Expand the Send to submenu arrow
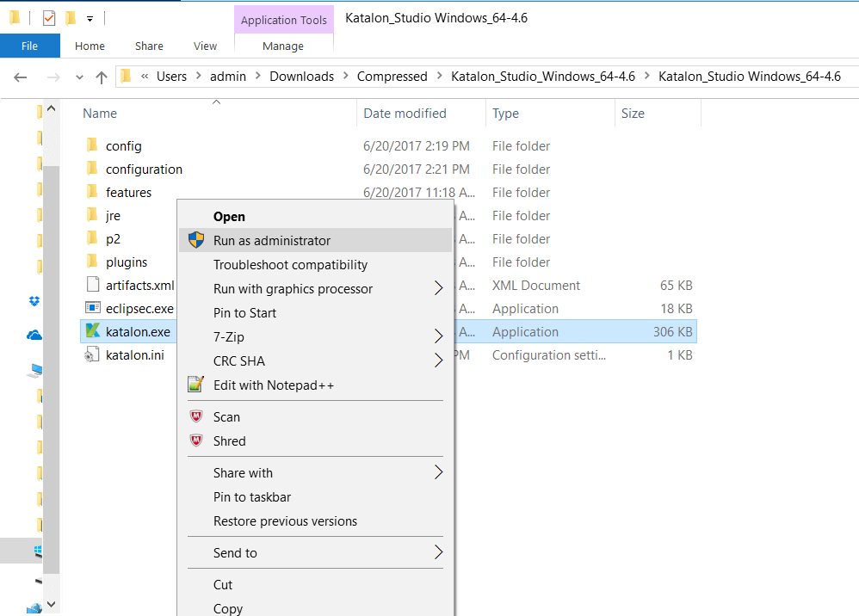This screenshot has height=616, width=859. pyautogui.click(x=438, y=552)
